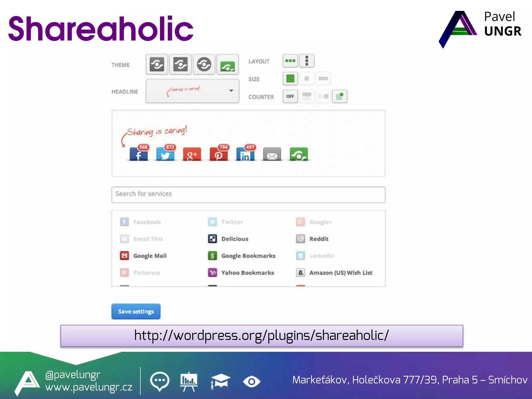Enable Yahoo Bookmarks service
Image resolution: width=532 pixels, height=399 pixels.
pyautogui.click(x=247, y=272)
